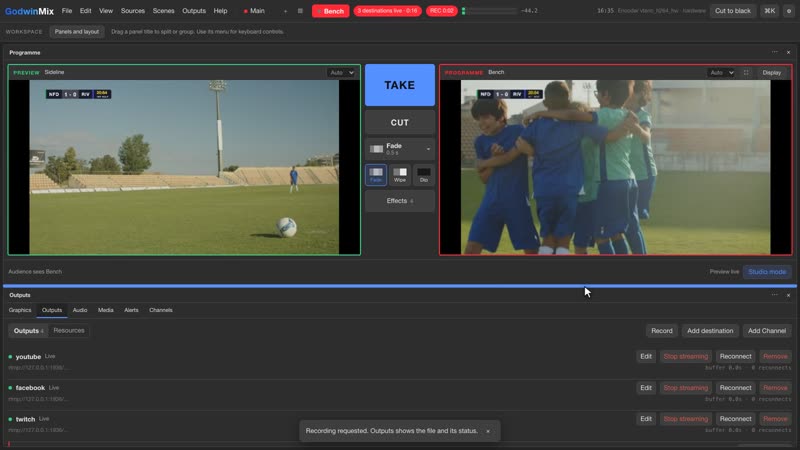
Task: Reconnect the facebook destination
Action: 735,388
